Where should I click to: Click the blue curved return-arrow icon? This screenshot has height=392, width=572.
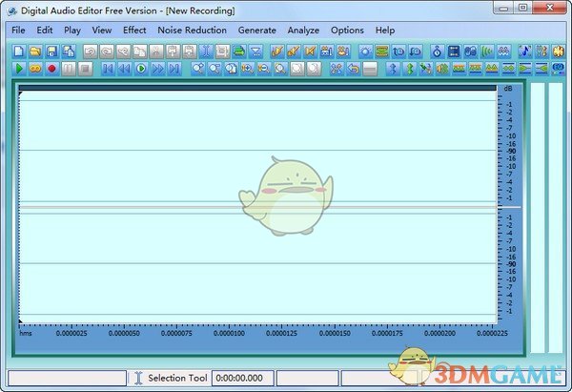pyautogui.click(x=353, y=69)
